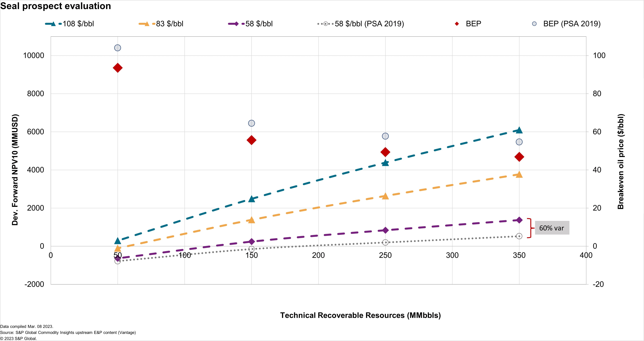Select red BEP diamond at 50 MMbbls

(117, 68)
